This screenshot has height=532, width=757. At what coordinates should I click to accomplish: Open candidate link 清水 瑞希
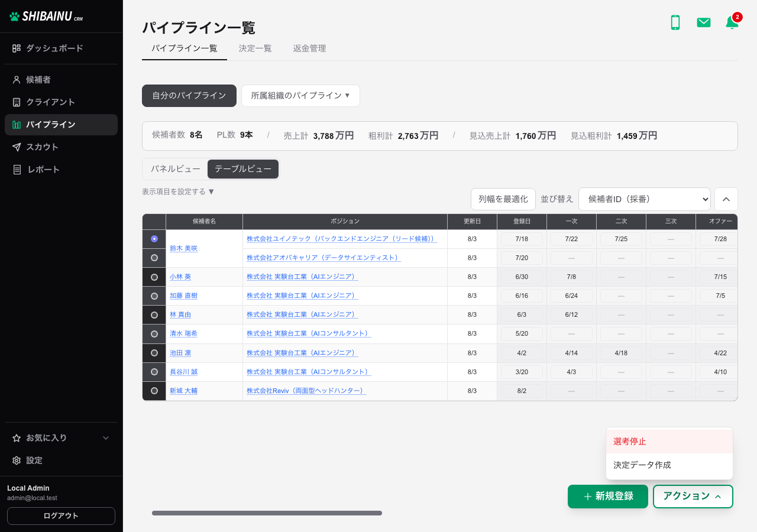[183, 334]
